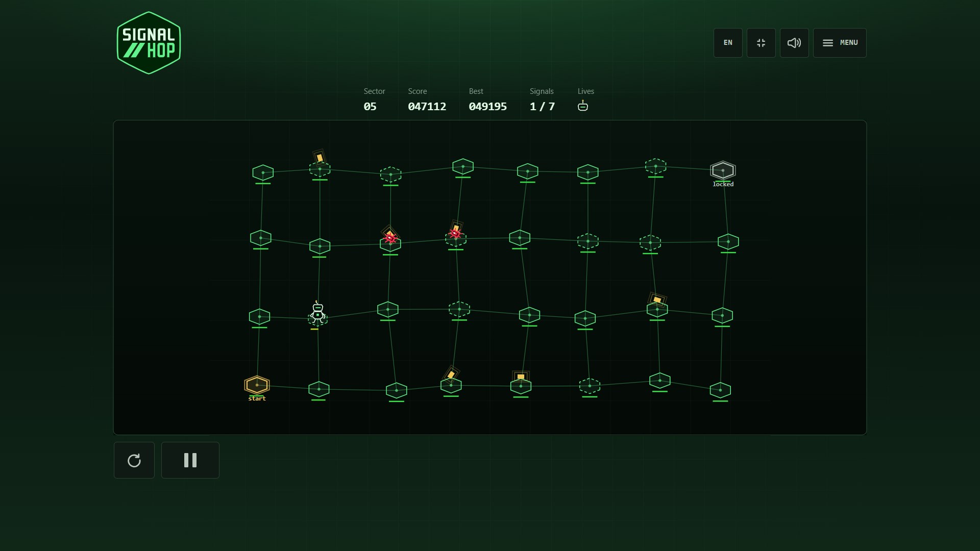Select the locked exit node

[x=723, y=170]
